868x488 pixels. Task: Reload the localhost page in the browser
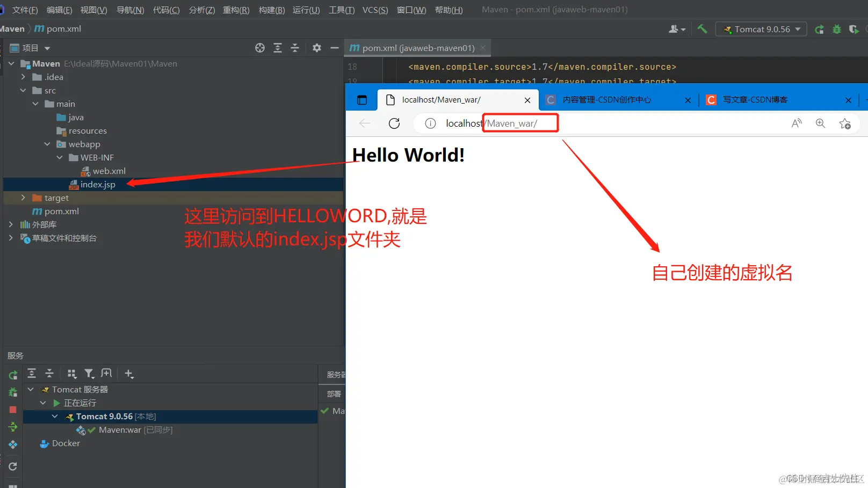point(394,123)
